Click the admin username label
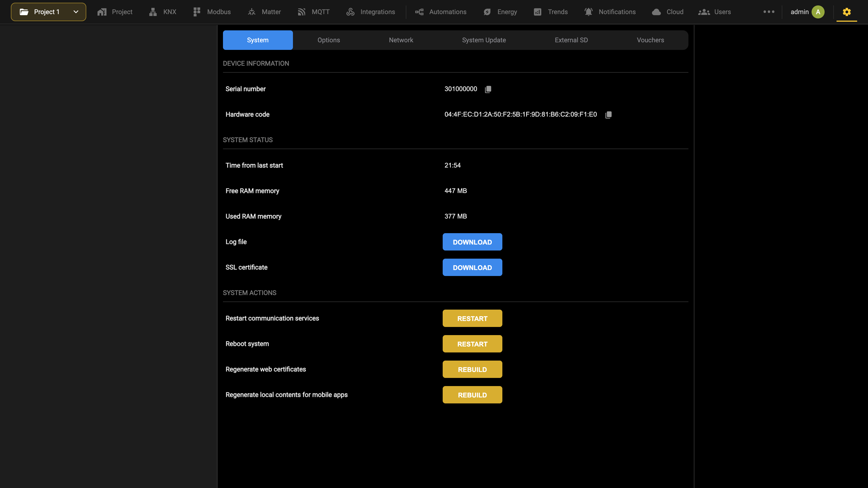 coord(800,12)
